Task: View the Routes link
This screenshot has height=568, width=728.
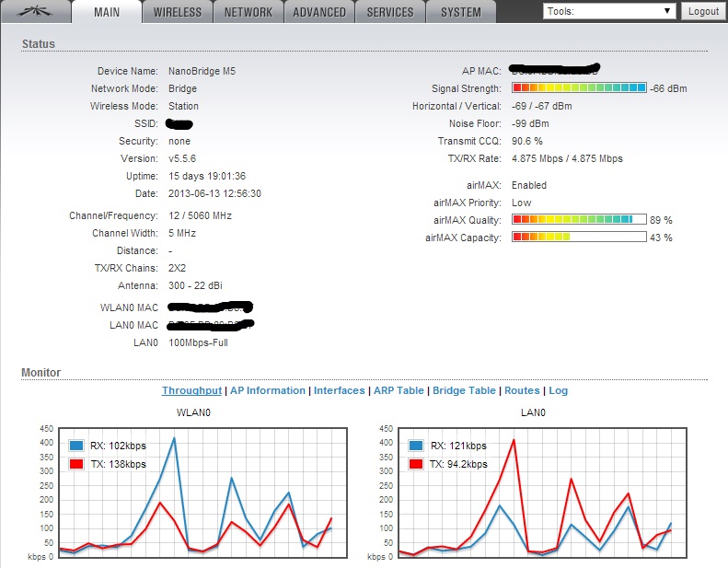Action: [x=522, y=390]
